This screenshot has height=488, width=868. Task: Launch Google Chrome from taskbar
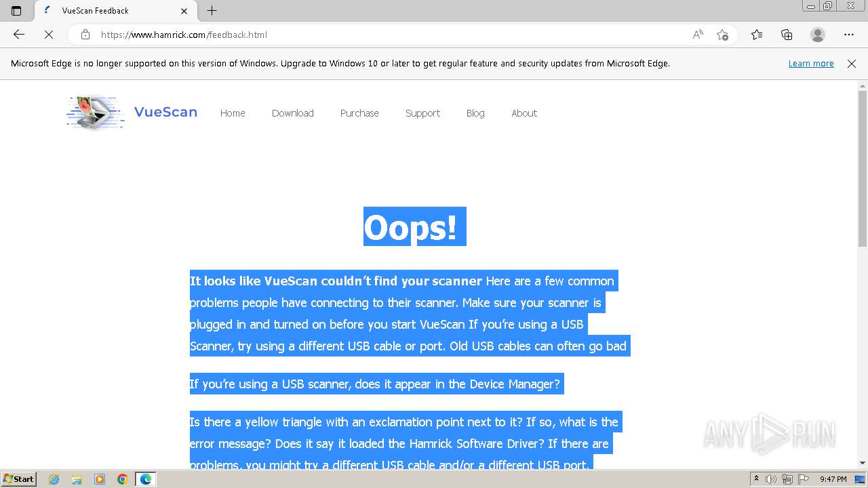(122, 479)
